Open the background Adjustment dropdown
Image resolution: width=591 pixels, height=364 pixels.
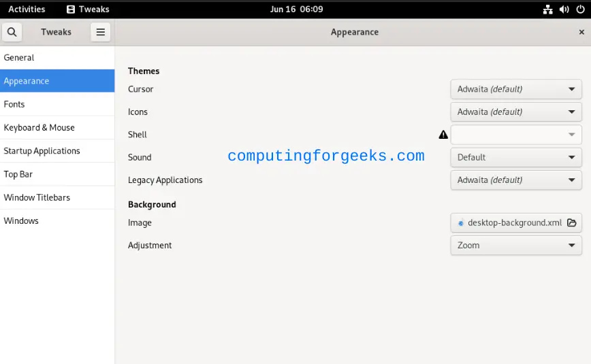point(516,246)
